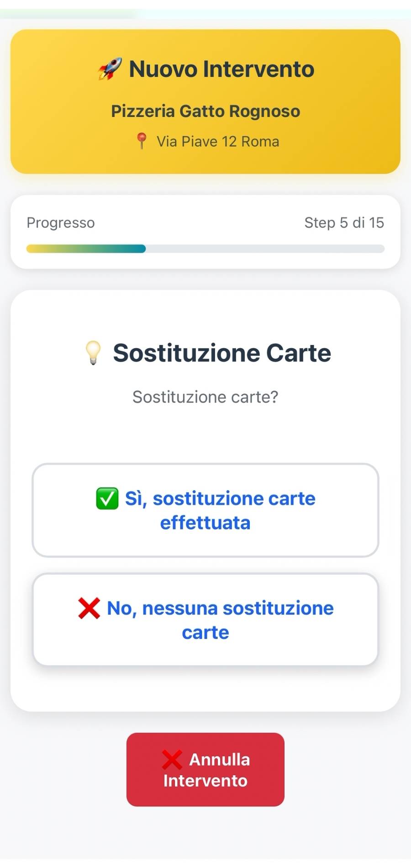The height and width of the screenshot is (868, 411).
Task: Click the rocket icon beside Nuovo Intervento
Action: (x=110, y=69)
